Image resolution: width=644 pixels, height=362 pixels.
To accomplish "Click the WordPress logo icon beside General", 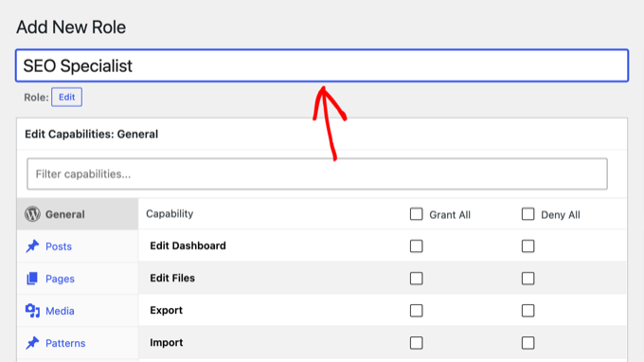I will pos(32,214).
